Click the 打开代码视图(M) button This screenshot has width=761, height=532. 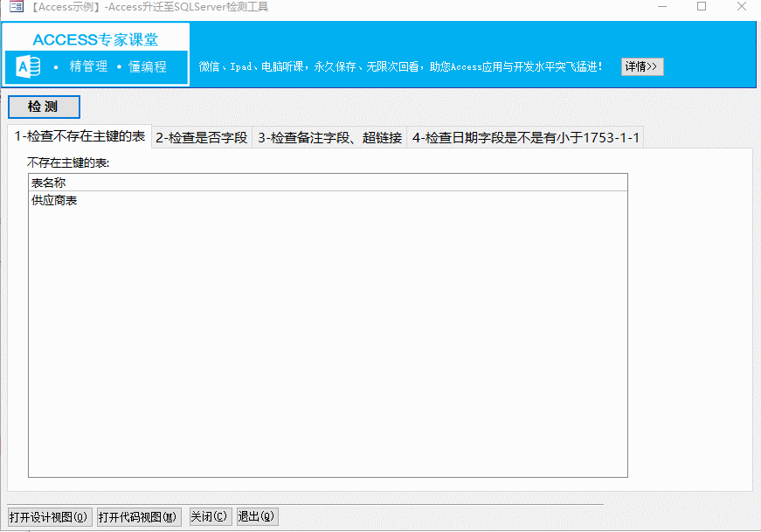click(139, 517)
